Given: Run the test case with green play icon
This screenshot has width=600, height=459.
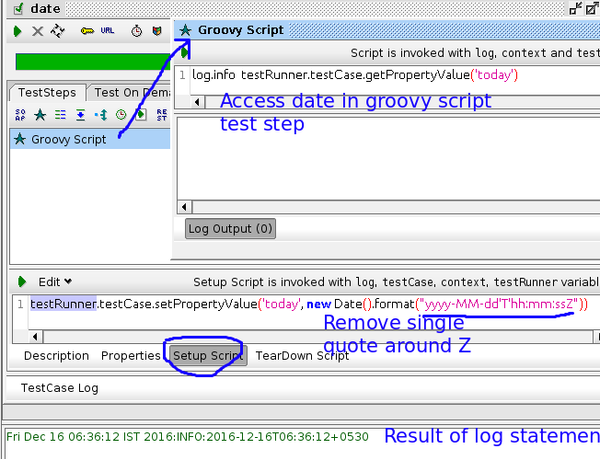Looking at the screenshot, I should coord(18,32).
